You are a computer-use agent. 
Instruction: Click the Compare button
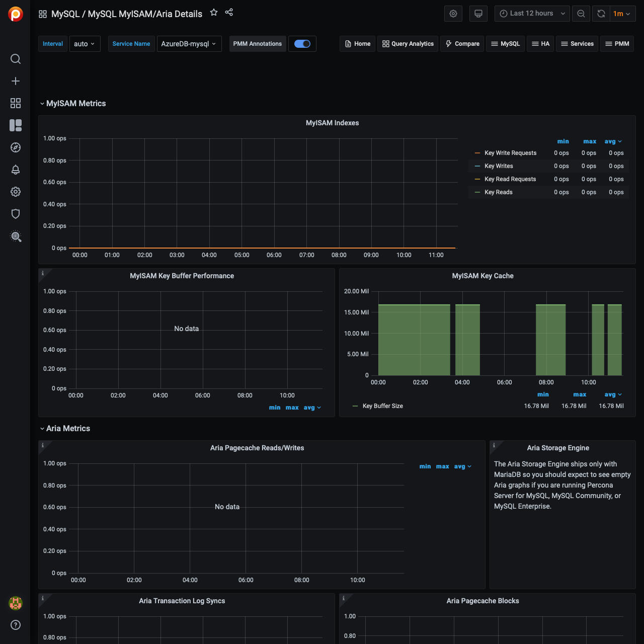[462, 44]
